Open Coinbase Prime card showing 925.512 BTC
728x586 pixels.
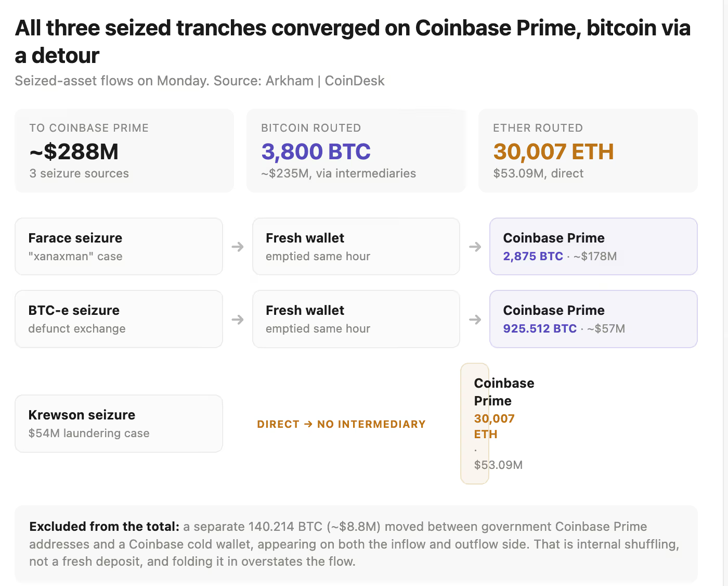pyautogui.click(x=593, y=319)
